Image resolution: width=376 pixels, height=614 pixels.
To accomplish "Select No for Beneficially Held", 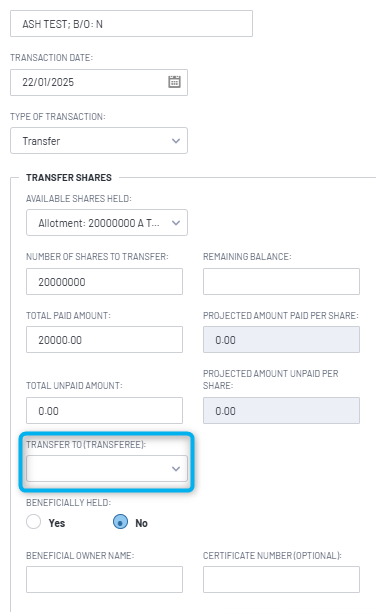I will click(x=120, y=522).
